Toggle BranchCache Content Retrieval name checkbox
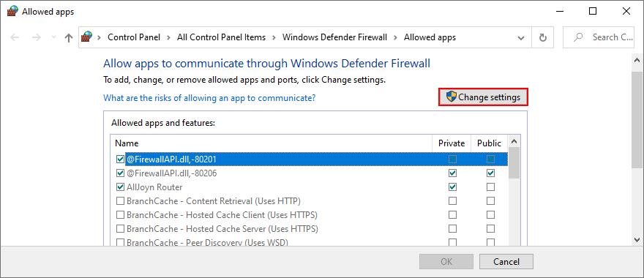 pyautogui.click(x=120, y=201)
